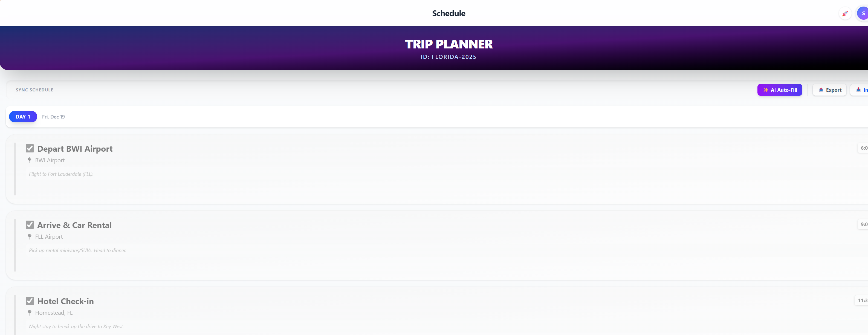Uncheck the Depart BWI Airport task
Image resolution: width=868 pixels, height=335 pixels.
coord(30,148)
